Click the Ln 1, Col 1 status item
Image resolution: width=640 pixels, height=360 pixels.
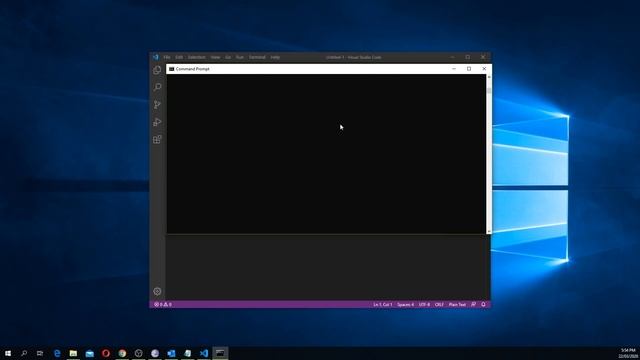pos(382,304)
